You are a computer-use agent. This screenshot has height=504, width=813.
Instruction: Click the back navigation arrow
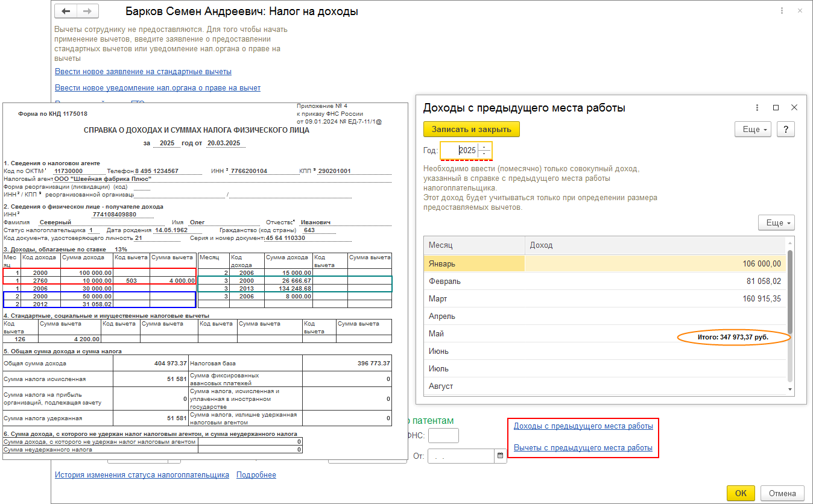(66, 11)
